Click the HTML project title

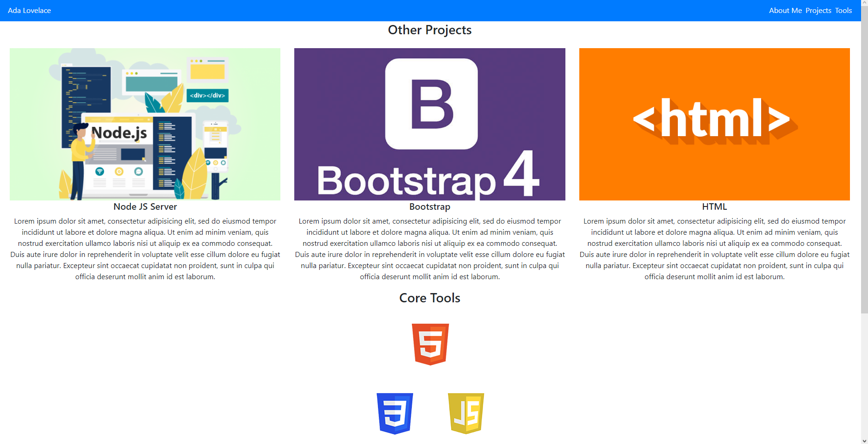pyautogui.click(x=714, y=206)
